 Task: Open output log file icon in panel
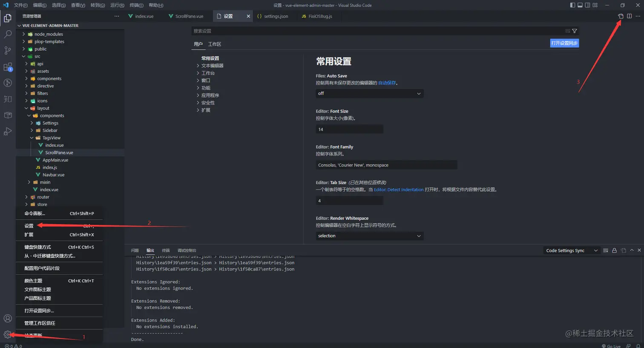(623, 250)
